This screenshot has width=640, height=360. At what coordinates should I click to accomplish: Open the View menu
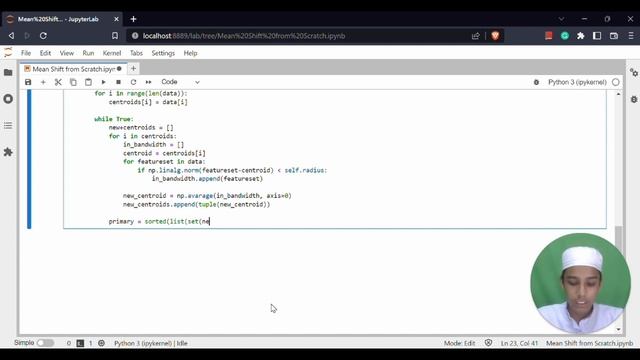coord(67,53)
